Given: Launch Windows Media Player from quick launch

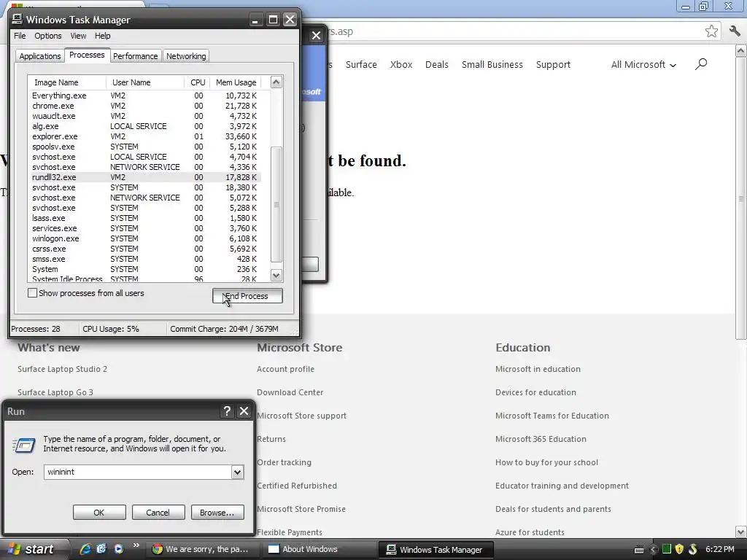Looking at the screenshot, I should 119,548.
